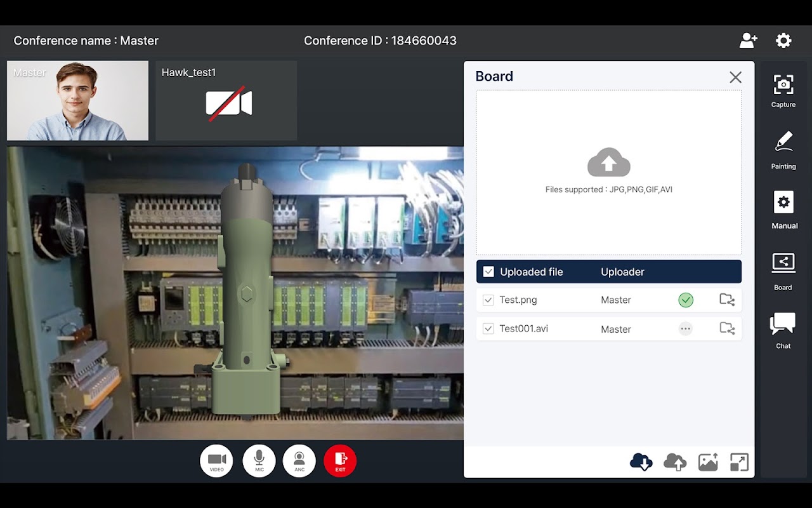Switch to Board tab in sidebar
This screenshot has width=812, height=508.
click(x=783, y=271)
